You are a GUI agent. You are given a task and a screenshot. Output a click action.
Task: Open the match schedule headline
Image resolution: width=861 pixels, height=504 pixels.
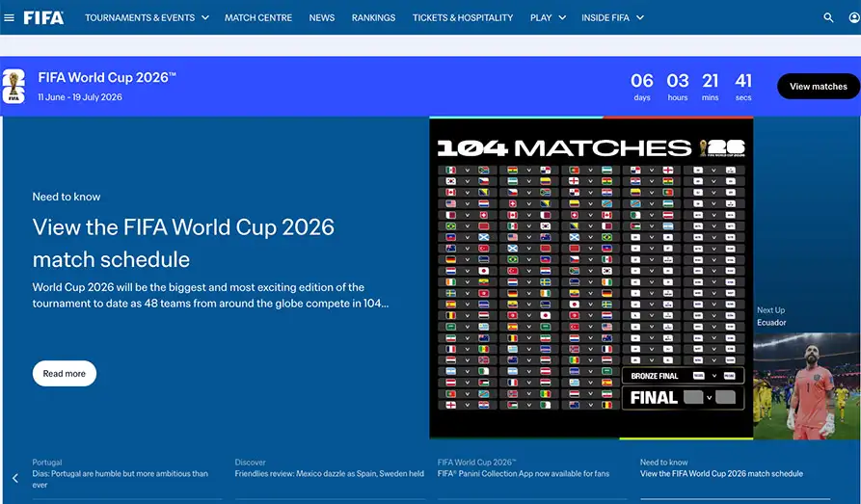[x=183, y=243]
